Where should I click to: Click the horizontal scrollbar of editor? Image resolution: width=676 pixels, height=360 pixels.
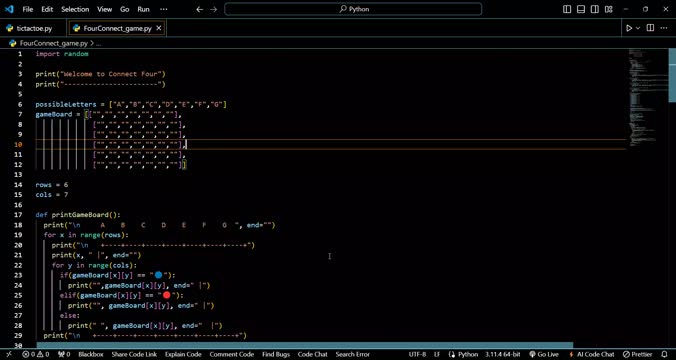coord(305,345)
